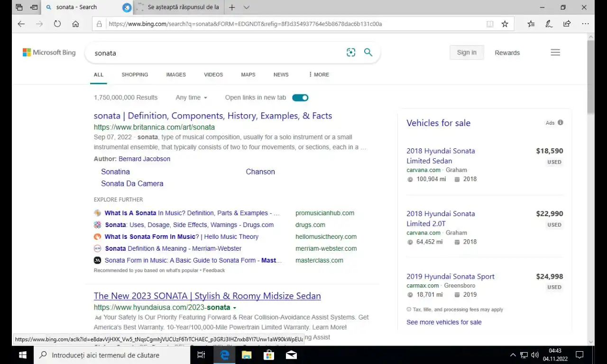Screen dimensions: 607x364
Task: Open 2019 Hyundai Sonata Sport listing
Action: 451,276
